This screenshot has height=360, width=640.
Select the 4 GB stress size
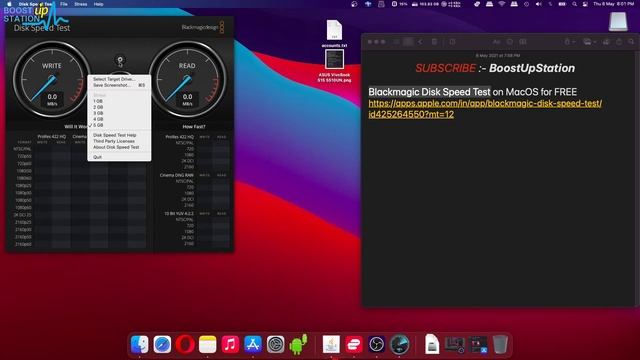tap(119, 119)
